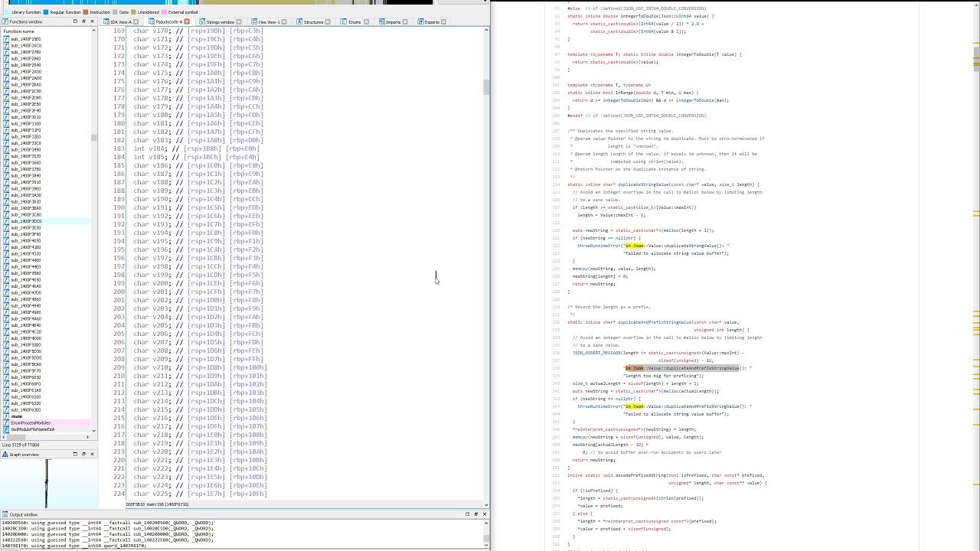Image resolution: width=980 pixels, height=551 pixels.
Task: Switch to the Hex View-1 tab
Action: pos(269,22)
